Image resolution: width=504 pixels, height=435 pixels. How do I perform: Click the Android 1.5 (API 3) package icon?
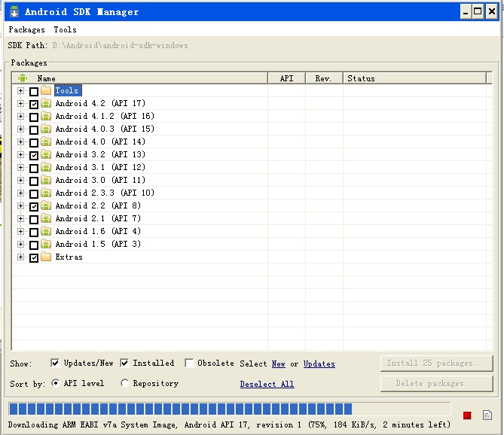point(46,244)
